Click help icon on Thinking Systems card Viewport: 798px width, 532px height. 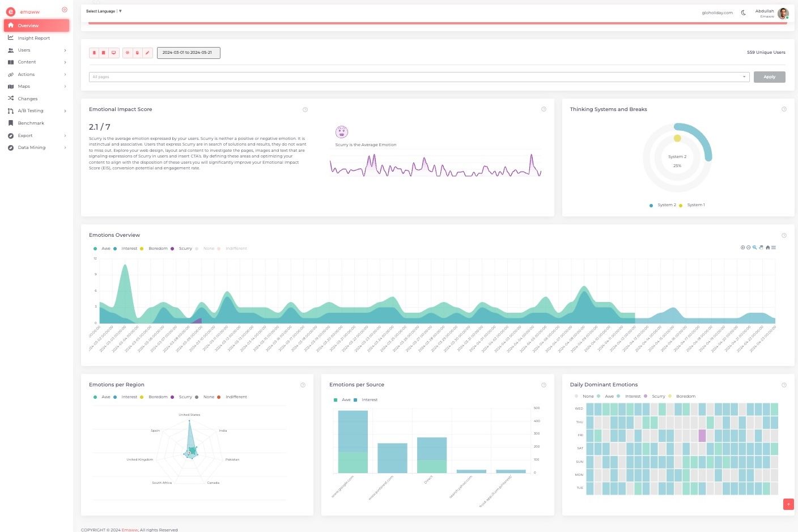(784, 109)
